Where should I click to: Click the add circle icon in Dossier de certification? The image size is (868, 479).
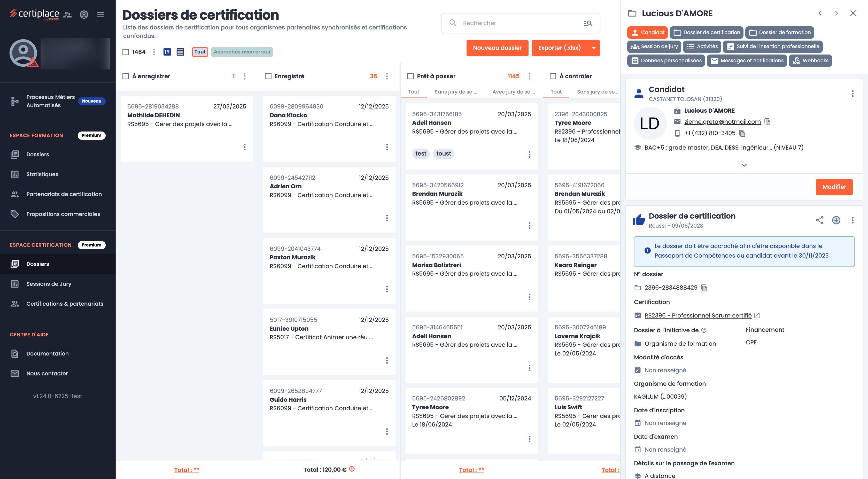coord(836,220)
